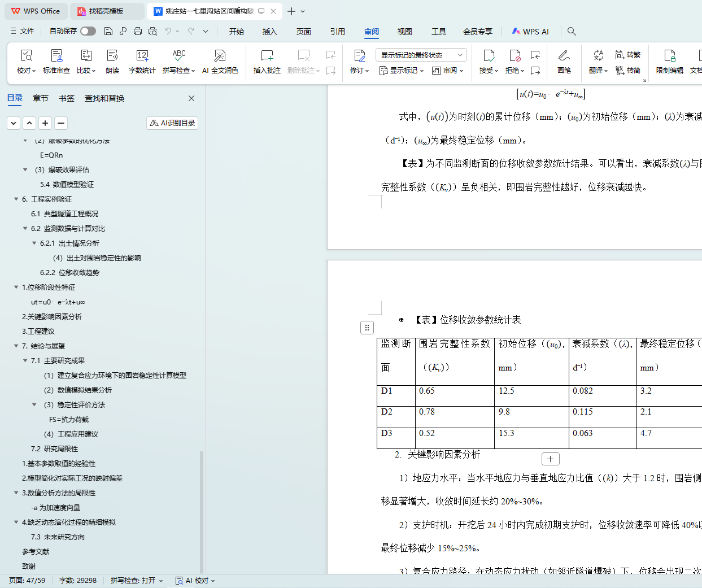Image resolution: width=702 pixels, height=588 pixels.
Task: Open the 书签 tab in navigation pane
Action: click(67, 98)
